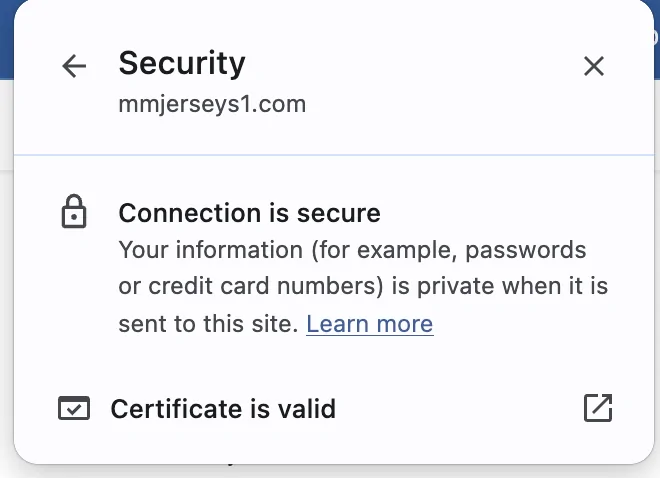Screen dimensions: 660x478
Task: Click the certificate checkmark icon
Action: [74, 408]
